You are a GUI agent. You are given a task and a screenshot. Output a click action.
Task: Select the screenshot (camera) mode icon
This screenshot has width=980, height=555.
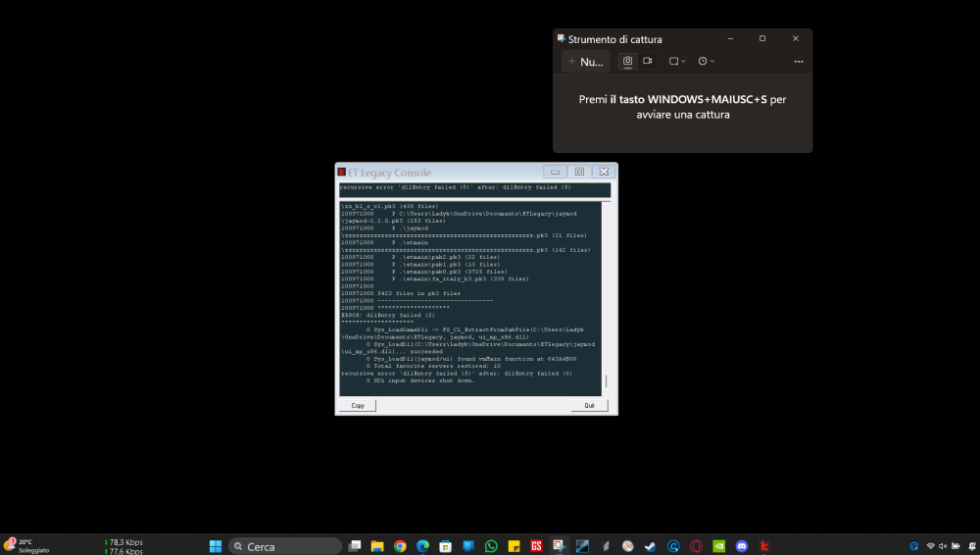click(627, 61)
